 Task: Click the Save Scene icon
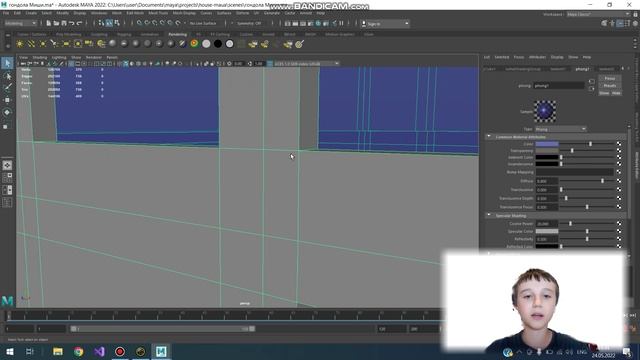64,23
